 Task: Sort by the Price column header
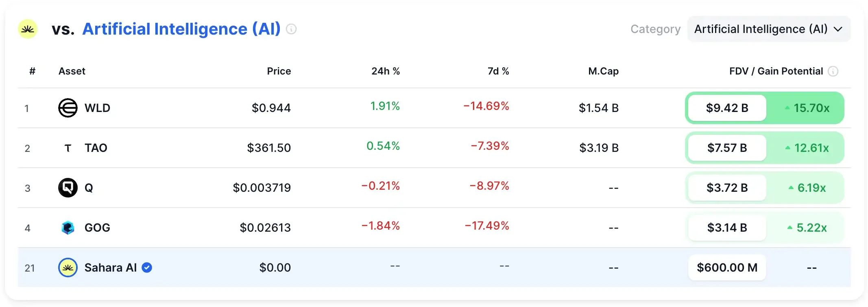(x=279, y=71)
